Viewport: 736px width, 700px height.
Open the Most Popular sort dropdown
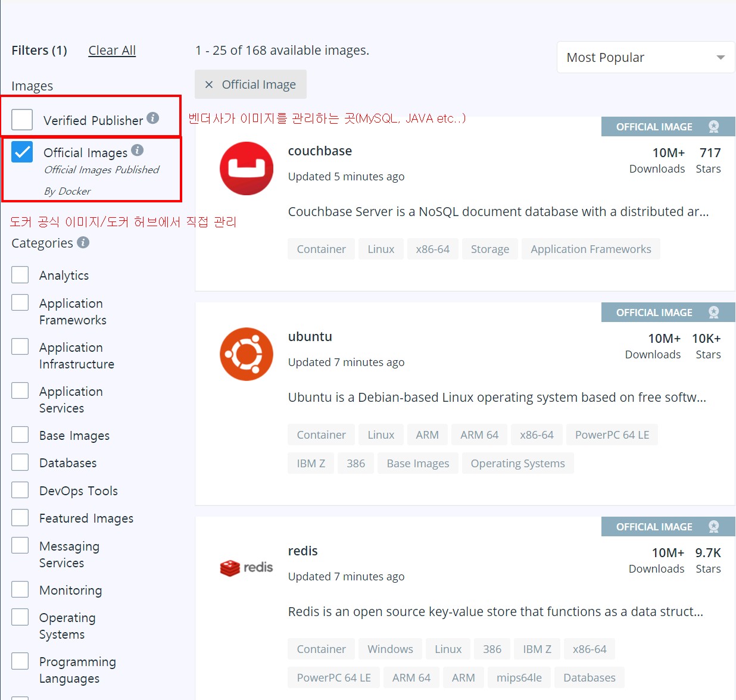pyautogui.click(x=645, y=57)
